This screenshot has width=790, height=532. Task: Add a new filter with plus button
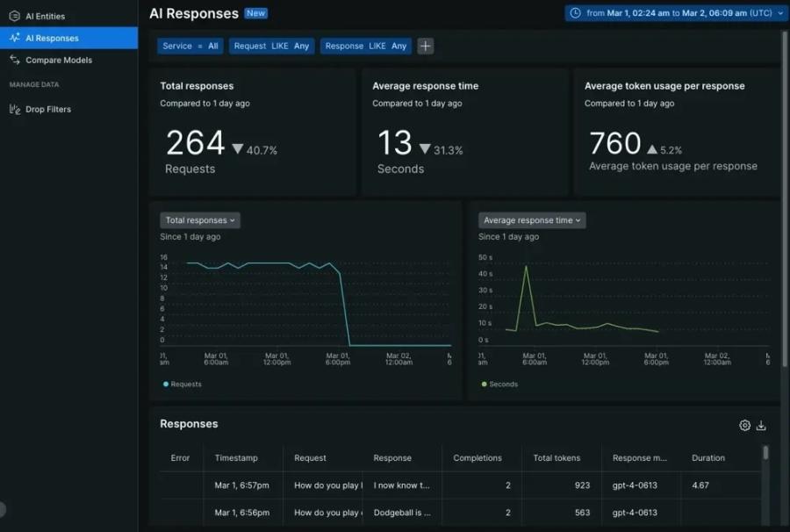click(425, 46)
